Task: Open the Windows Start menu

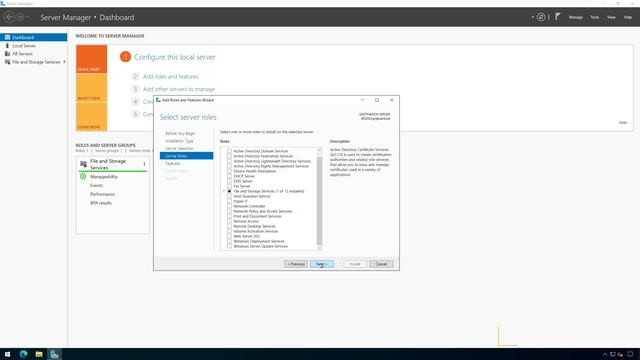Action: tap(7, 354)
